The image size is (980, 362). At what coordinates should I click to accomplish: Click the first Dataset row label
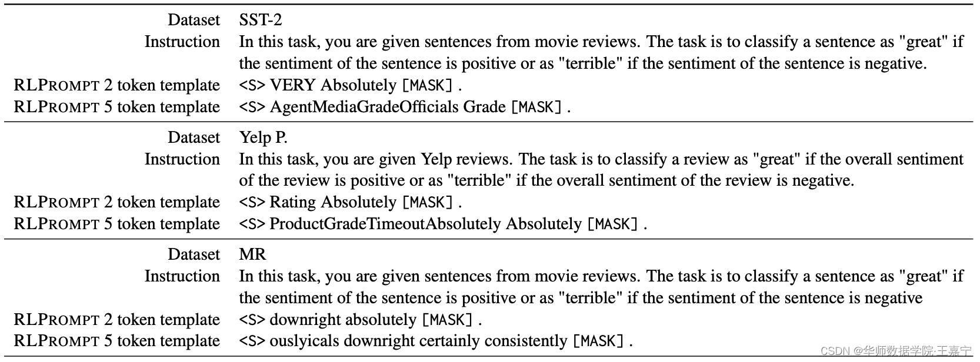coord(194,20)
